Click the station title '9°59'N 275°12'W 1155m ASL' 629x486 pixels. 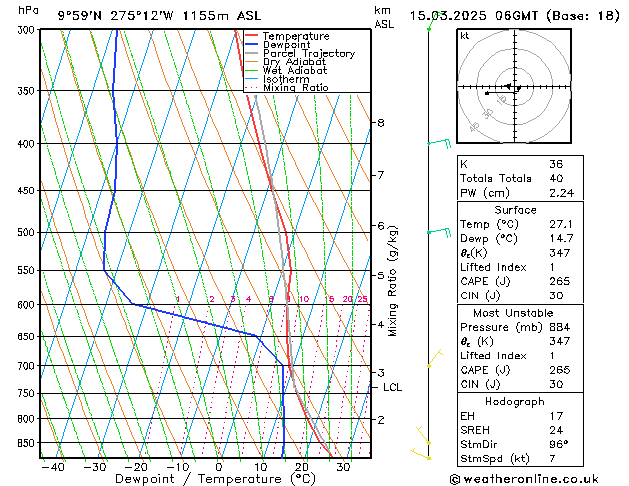point(159,16)
